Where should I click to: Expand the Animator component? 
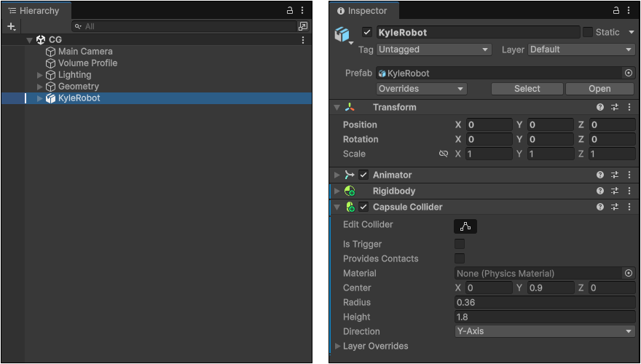tap(337, 175)
